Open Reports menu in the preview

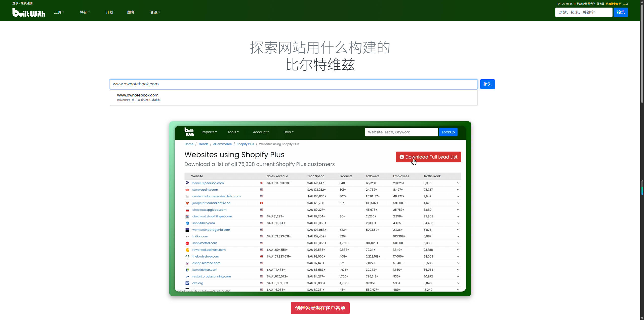tap(209, 132)
